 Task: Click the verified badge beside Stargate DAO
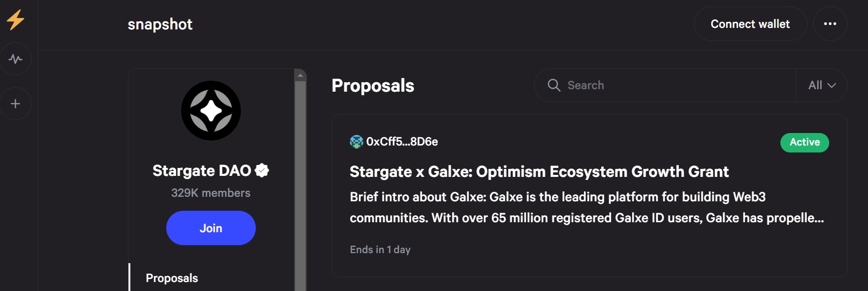pos(262,170)
